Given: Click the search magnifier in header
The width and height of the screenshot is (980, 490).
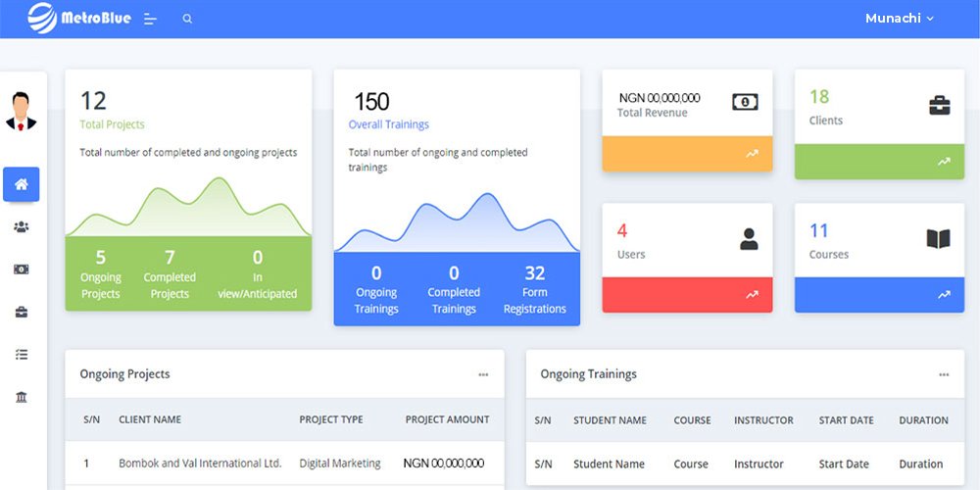Looking at the screenshot, I should pyautogui.click(x=187, y=19).
